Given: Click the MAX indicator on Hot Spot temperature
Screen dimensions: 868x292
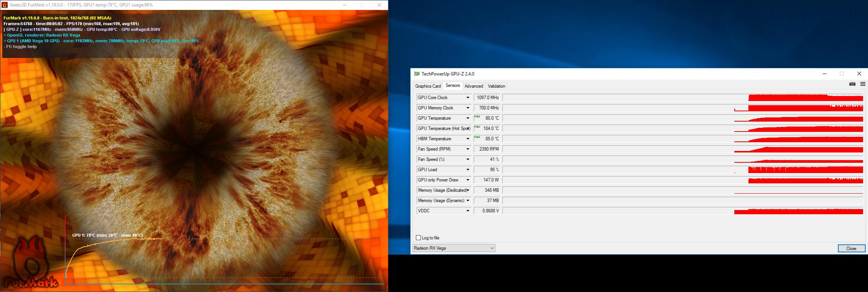Looking at the screenshot, I should click(x=477, y=127).
